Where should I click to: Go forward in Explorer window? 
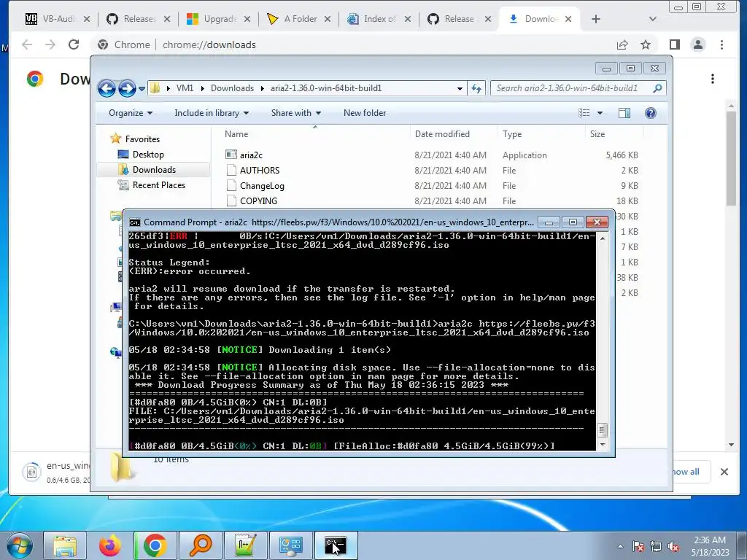pos(127,88)
